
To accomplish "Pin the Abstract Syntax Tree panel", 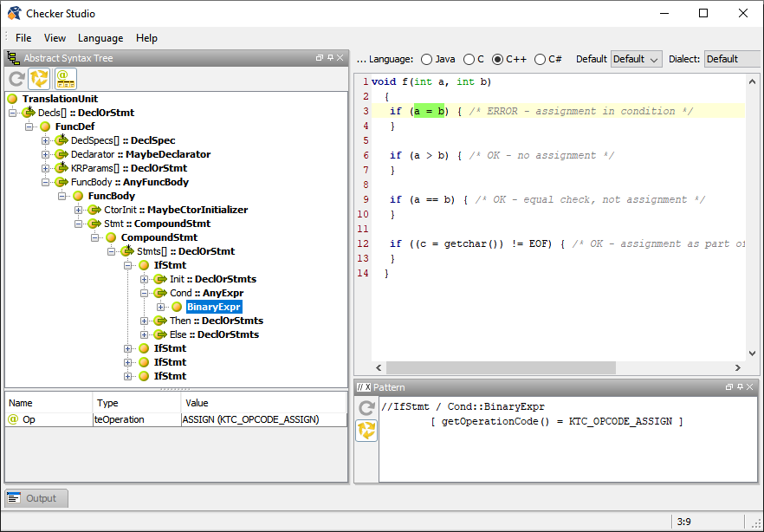I will click(330, 58).
